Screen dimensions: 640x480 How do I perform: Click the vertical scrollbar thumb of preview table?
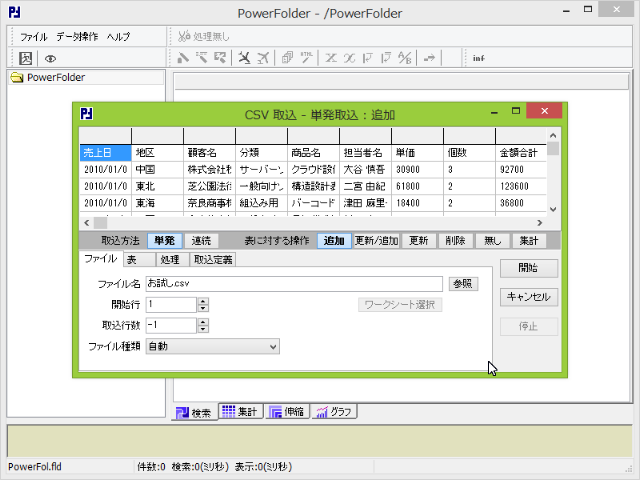(553, 148)
